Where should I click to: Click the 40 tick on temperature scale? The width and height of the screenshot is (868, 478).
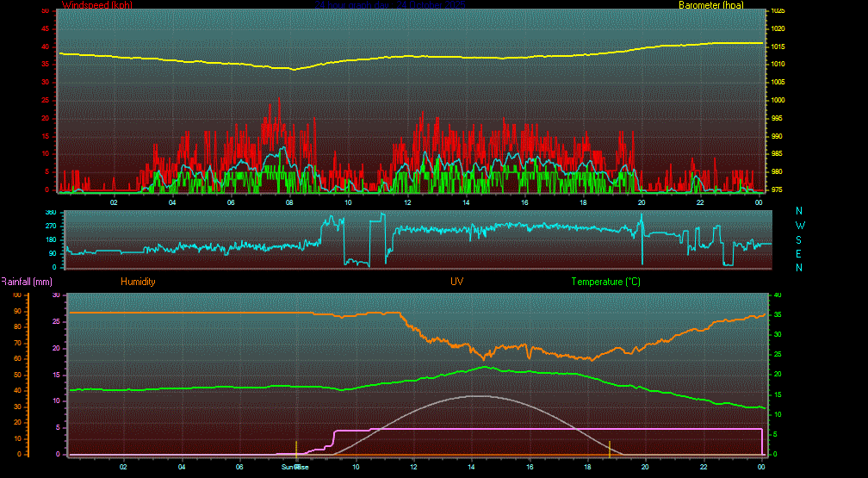pos(778,295)
